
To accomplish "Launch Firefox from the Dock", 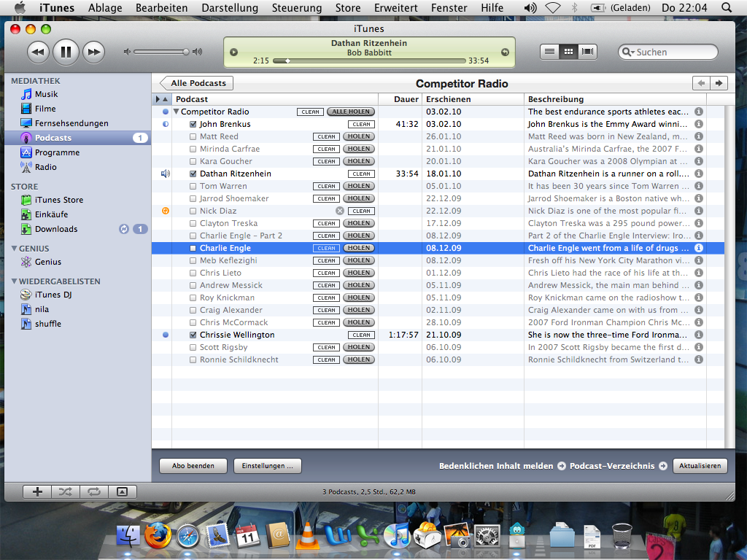I will coord(158,534).
